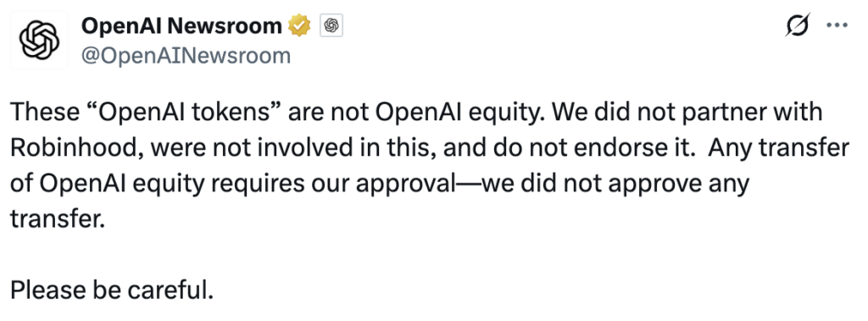Open the OpenAI logo profile avatar

(39, 40)
